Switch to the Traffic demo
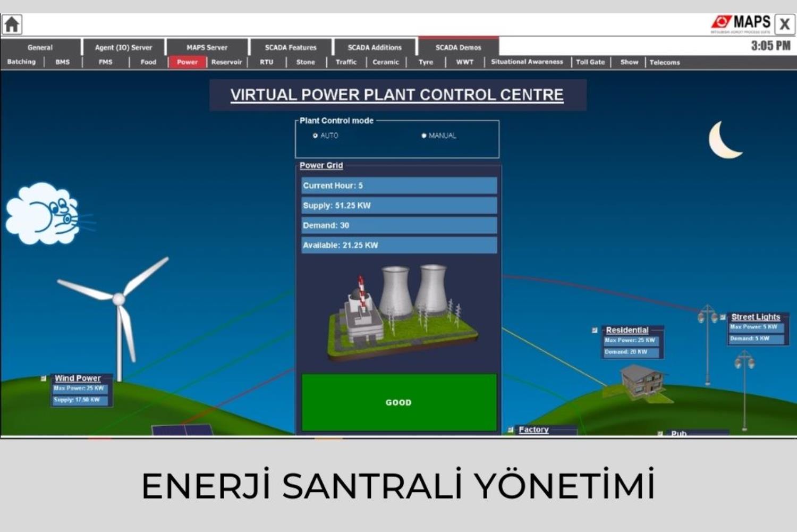The image size is (797, 532). [x=346, y=62]
